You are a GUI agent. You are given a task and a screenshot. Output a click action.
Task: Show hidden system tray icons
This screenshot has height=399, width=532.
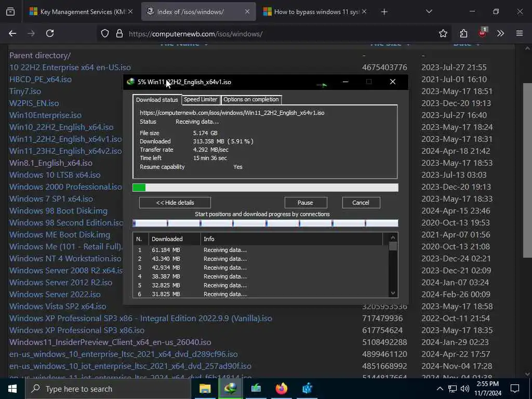440,389
